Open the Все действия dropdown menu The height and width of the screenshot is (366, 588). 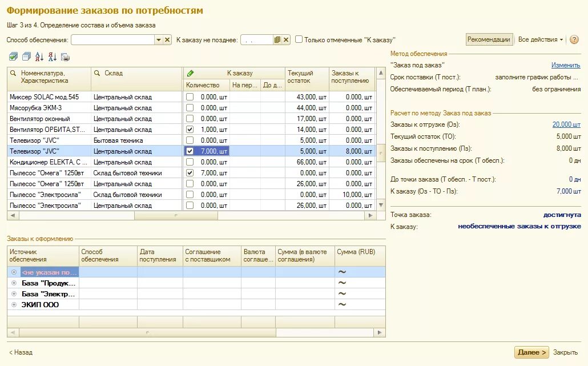coord(541,39)
